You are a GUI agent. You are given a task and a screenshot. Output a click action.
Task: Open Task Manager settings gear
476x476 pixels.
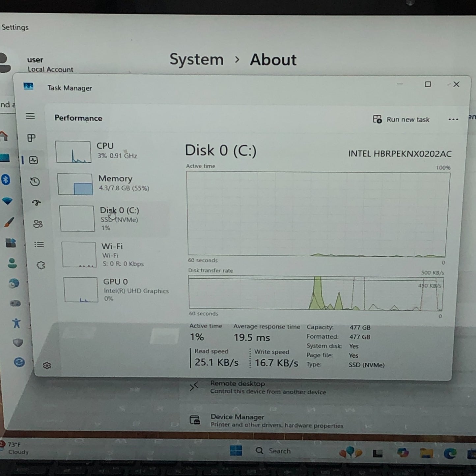point(47,365)
